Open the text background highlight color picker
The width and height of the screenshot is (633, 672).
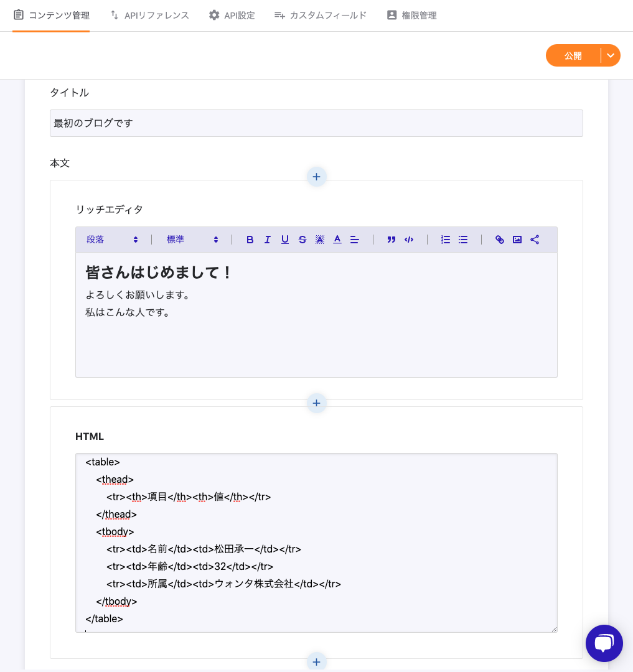pyautogui.click(x=319, y=240)
